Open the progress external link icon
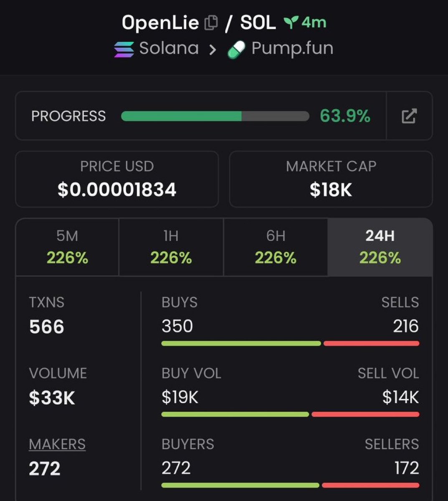 (x=409, y=116)
